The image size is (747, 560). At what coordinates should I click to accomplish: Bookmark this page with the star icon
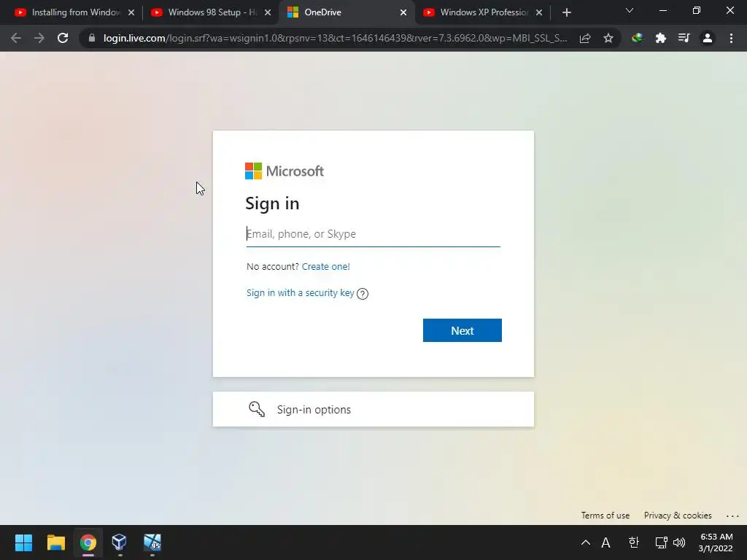[608, 38]
